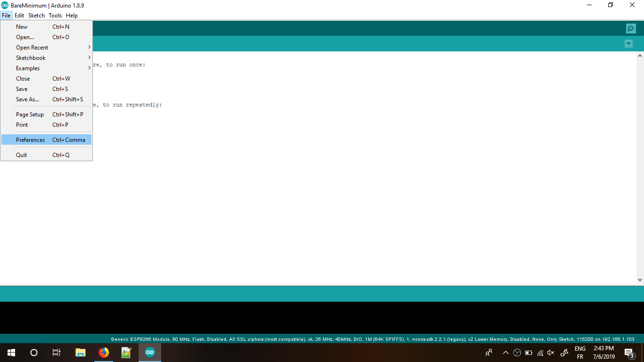Screen dimensions: 644x362
Task: Open the Tools menu
Action: 55,15
